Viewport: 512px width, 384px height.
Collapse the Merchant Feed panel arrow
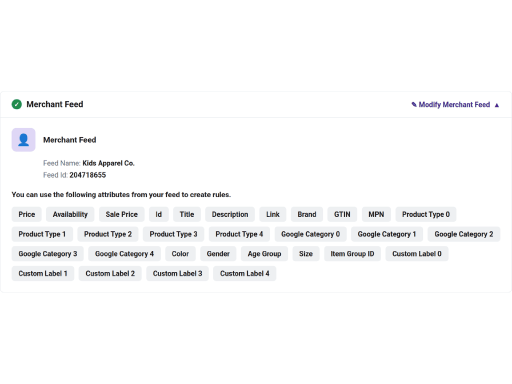click(497, 105)
